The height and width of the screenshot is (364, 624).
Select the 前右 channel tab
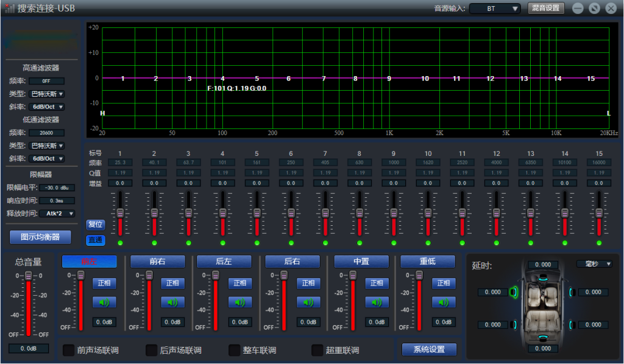pyautogui.click(x=158, y=262)
